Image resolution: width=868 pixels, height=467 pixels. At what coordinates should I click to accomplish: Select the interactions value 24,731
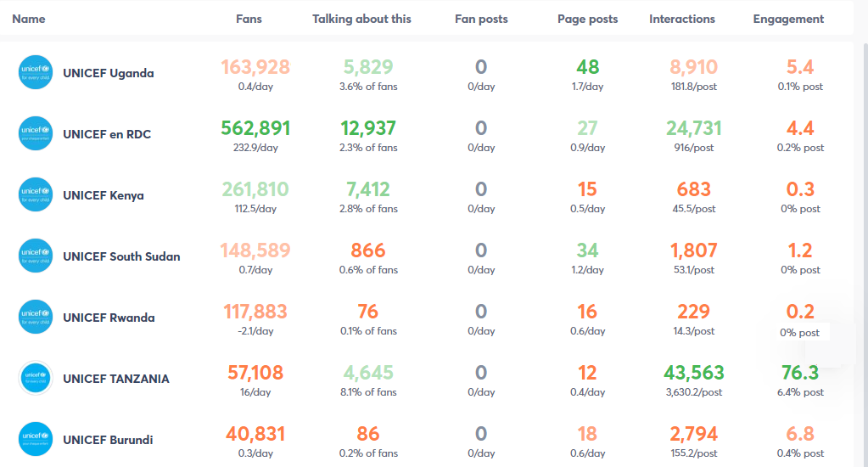(x=694, y=128)
